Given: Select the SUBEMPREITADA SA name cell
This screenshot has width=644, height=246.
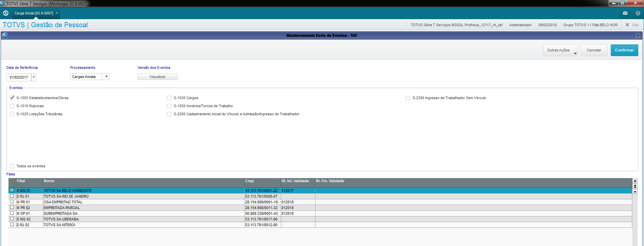Looking at the screenshot, I should 144,213.
